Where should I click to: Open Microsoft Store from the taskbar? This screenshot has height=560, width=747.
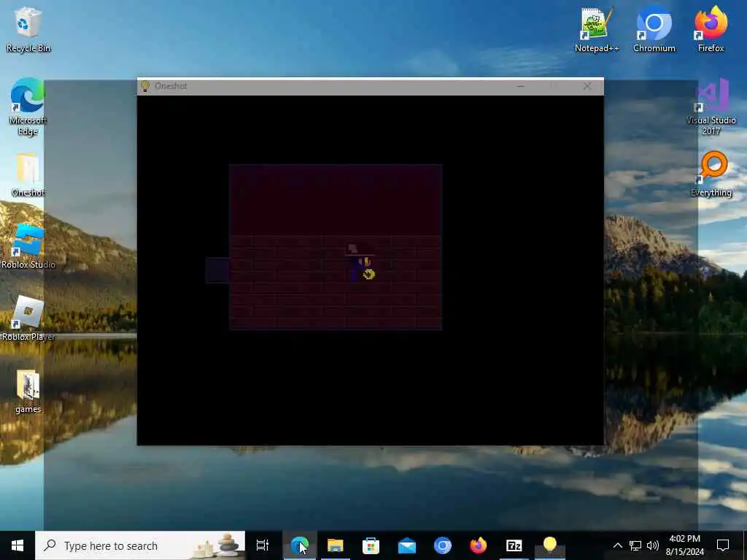coord(371,545)
